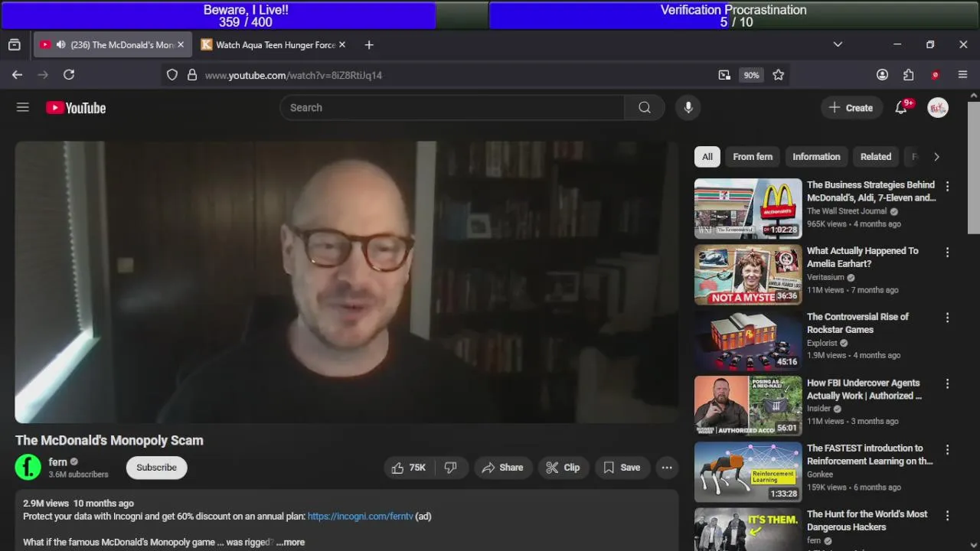The image size is (980, 551).
Task: Open browser extensions puzzle icon
Action: coord(909,75)
